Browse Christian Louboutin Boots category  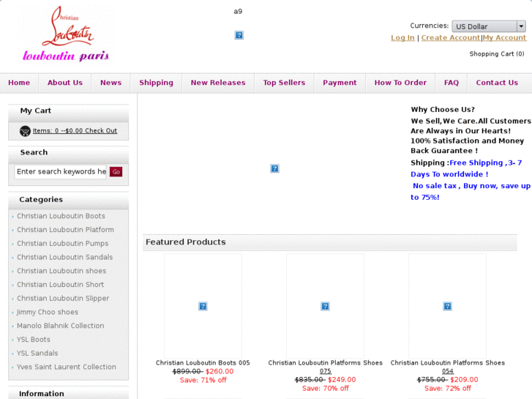click(61, 216)
